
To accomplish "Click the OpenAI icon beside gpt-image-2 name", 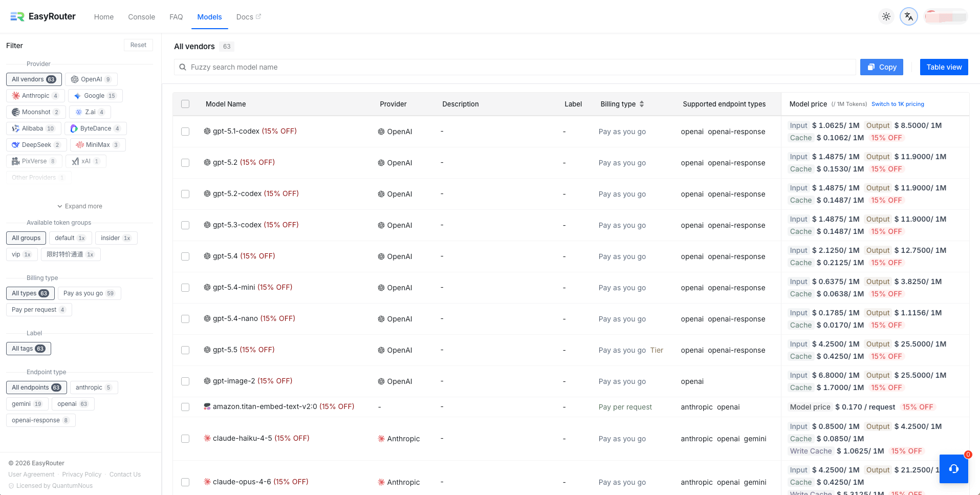I will pyautogui.click(x=207, y=381).
